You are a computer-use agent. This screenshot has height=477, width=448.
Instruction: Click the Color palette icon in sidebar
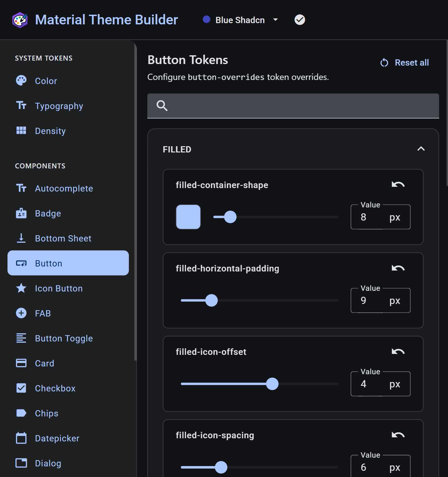click(x=21, y=81)
